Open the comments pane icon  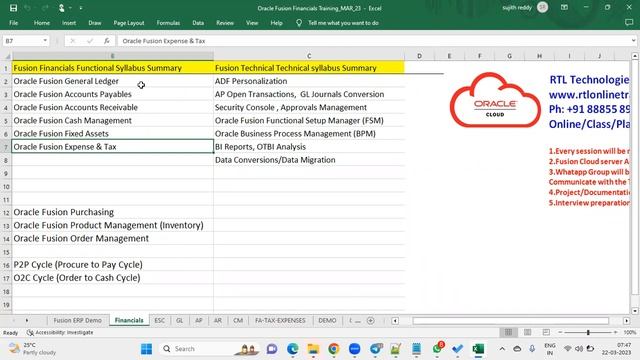pyautogui.click(x=629, y=23)
